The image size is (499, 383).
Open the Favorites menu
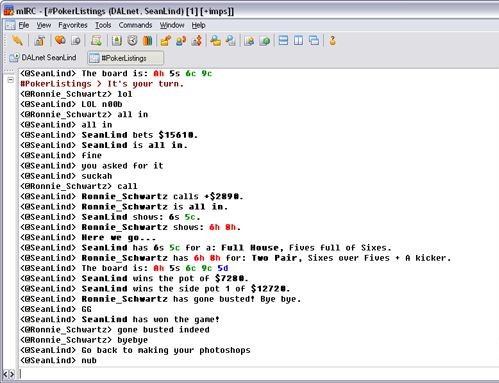[x=73, y=25]
